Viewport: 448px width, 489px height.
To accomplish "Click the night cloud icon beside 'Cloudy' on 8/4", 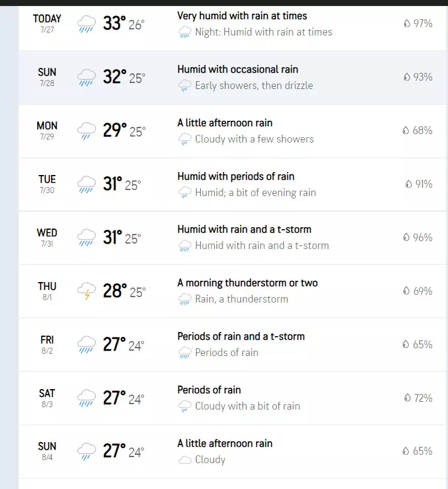I will (x=185, y=460).
